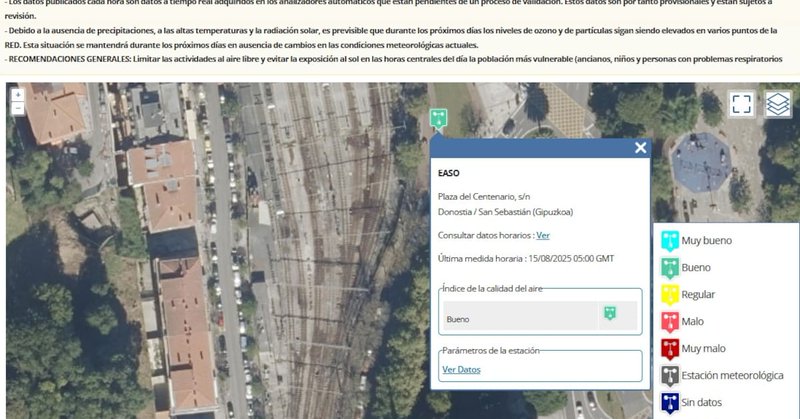The width and height of the screenshot is (800, 419).
Task: Click 'Sin datos' legend label
Action: coord(702,403)
